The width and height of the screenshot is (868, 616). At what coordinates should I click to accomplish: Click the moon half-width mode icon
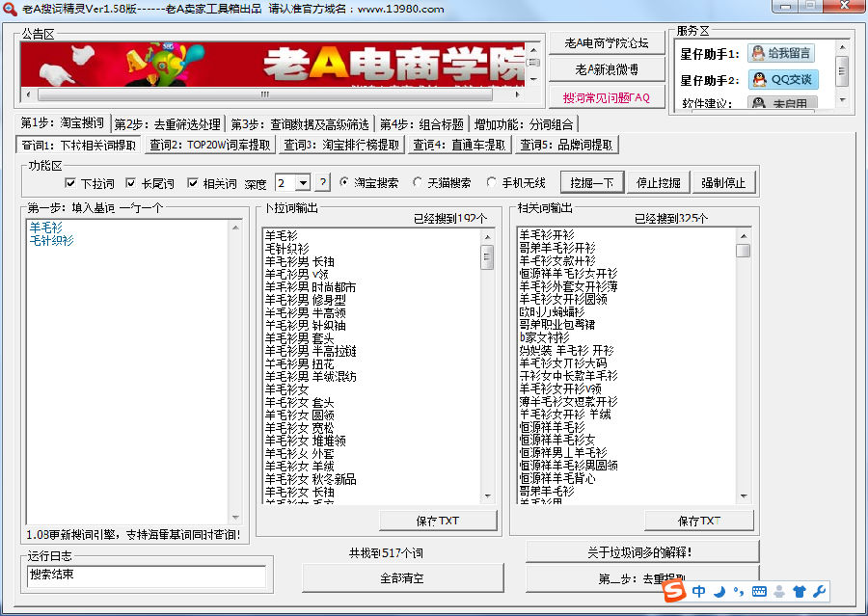pos(719,592)
